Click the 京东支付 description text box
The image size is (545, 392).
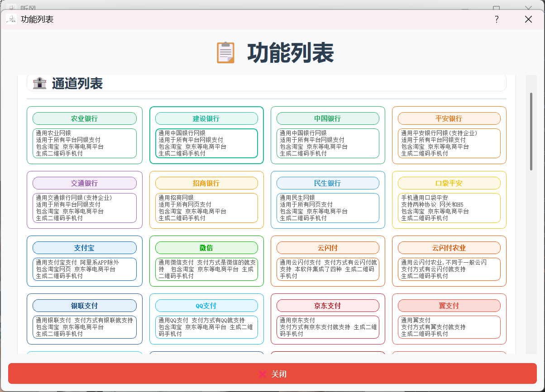click(328, 327)
